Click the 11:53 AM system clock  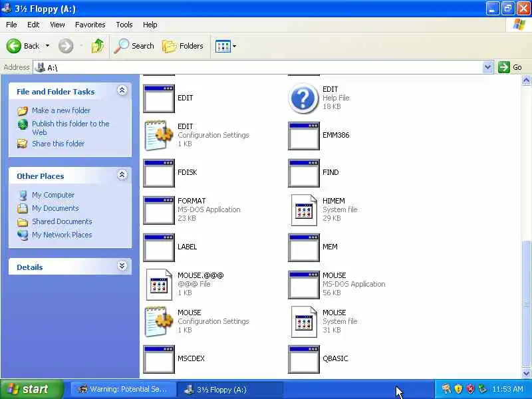click(x=507, y=389)
